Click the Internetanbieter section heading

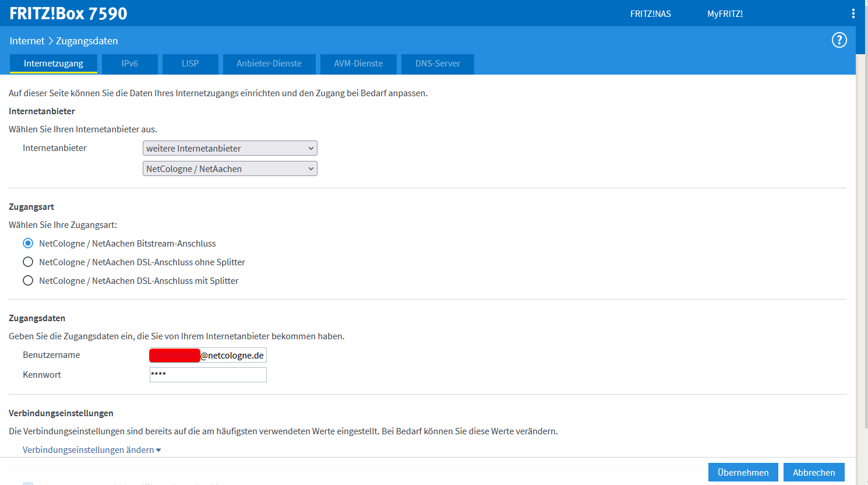42,111
